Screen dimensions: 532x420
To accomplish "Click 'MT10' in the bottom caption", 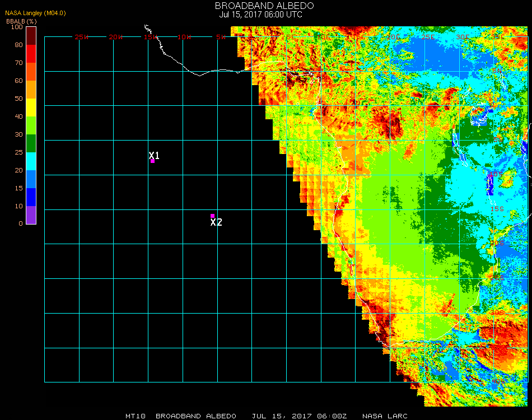I will click(x=136, y=416).
